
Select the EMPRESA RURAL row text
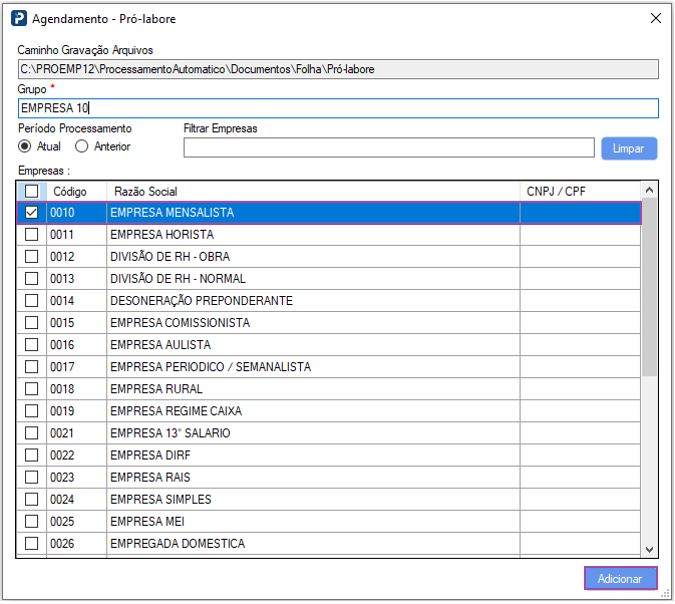156,389
